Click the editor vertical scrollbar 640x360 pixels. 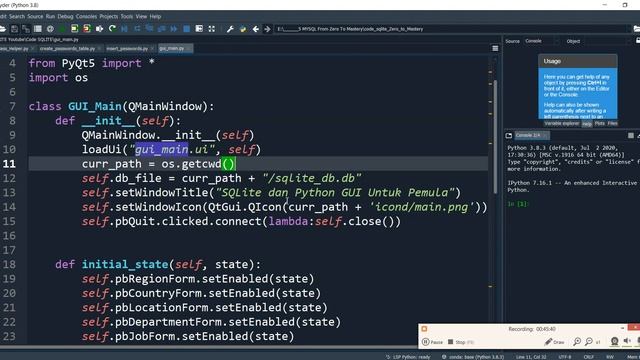(495, 137)
